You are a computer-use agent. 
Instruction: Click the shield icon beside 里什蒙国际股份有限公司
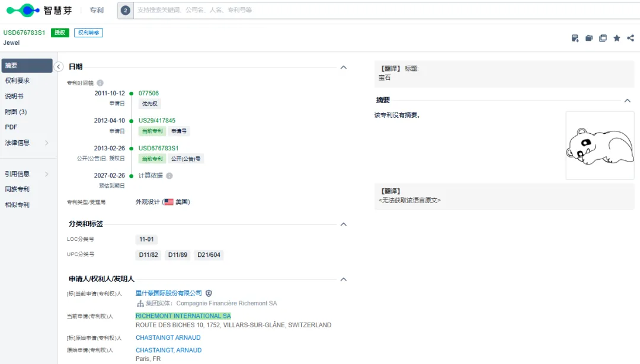point(209,293)
